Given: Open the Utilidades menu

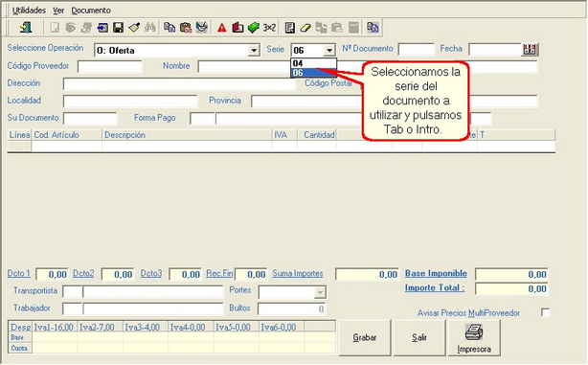Looking at the screenshot, I should [x=29, y=11].
